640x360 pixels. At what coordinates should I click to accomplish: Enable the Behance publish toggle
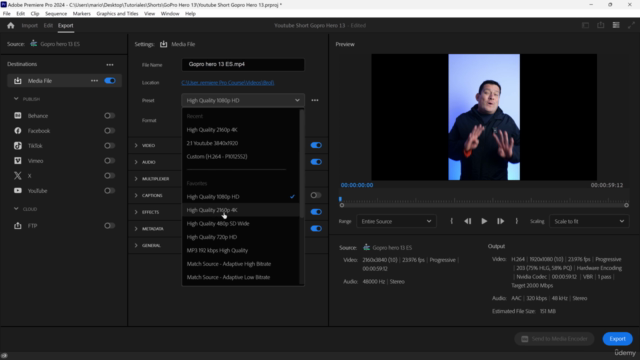[x=109, y=116]
